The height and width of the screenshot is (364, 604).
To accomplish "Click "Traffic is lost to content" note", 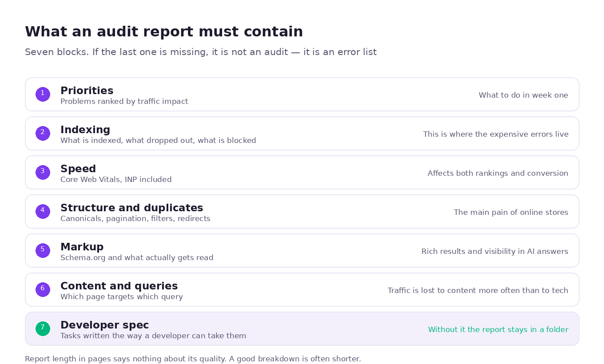I will [x=478, y=291].
